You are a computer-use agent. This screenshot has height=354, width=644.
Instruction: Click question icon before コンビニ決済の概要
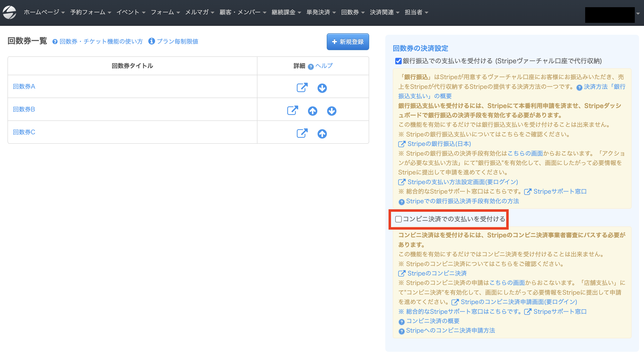tap(401, 322)
